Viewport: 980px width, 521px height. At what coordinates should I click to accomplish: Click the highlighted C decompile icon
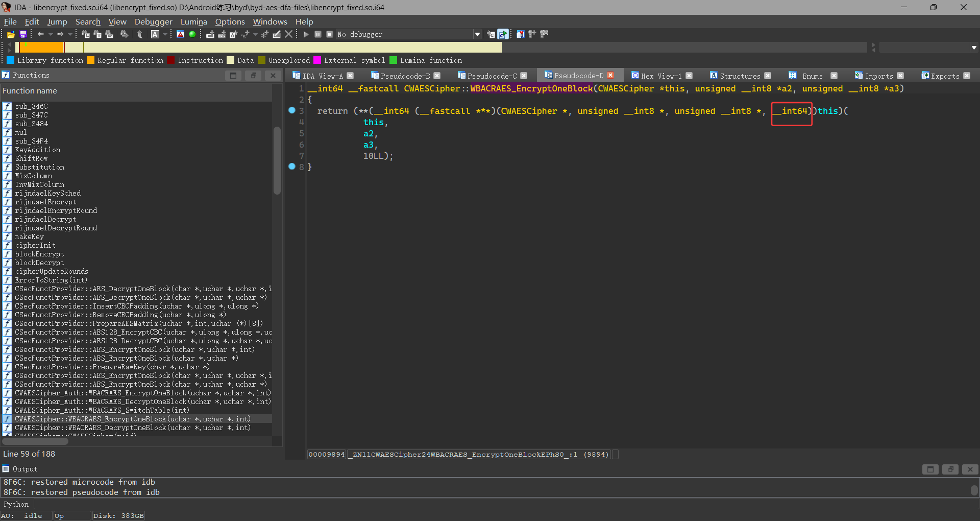pyautogui.click(x=503, y=34)
